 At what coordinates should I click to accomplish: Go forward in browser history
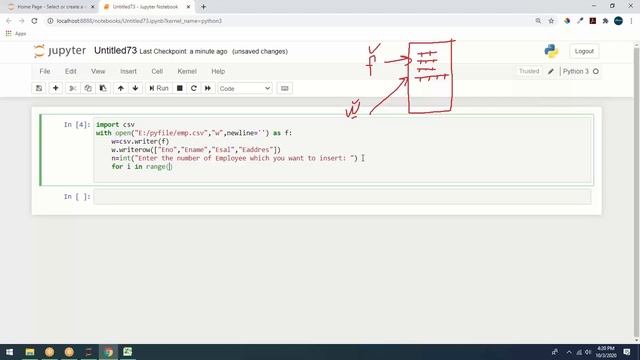click(x=22, y=21)
